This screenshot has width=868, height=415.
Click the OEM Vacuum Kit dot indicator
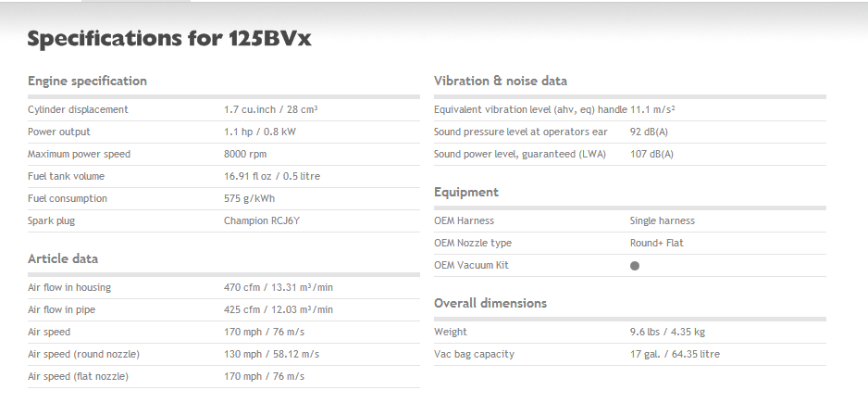[635, 266]
